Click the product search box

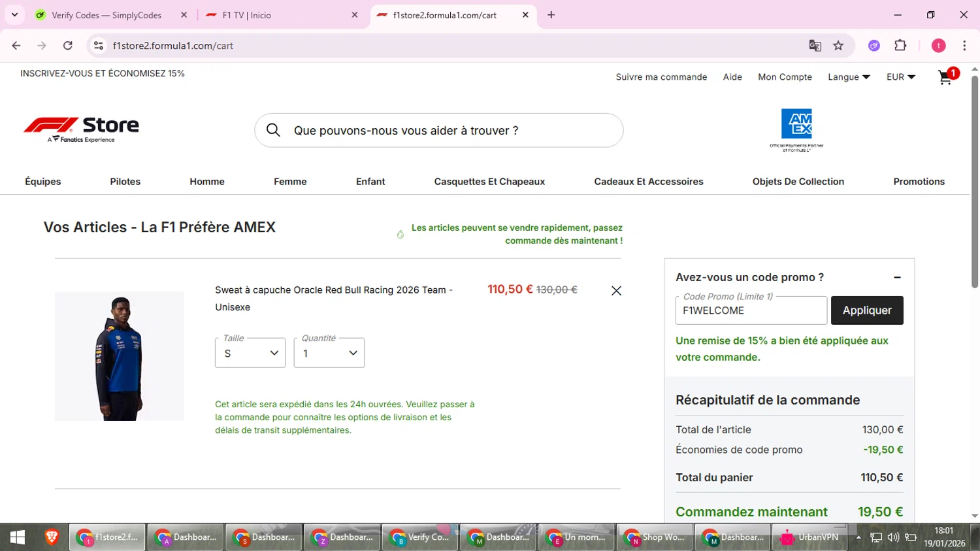(x=438, y=130)
